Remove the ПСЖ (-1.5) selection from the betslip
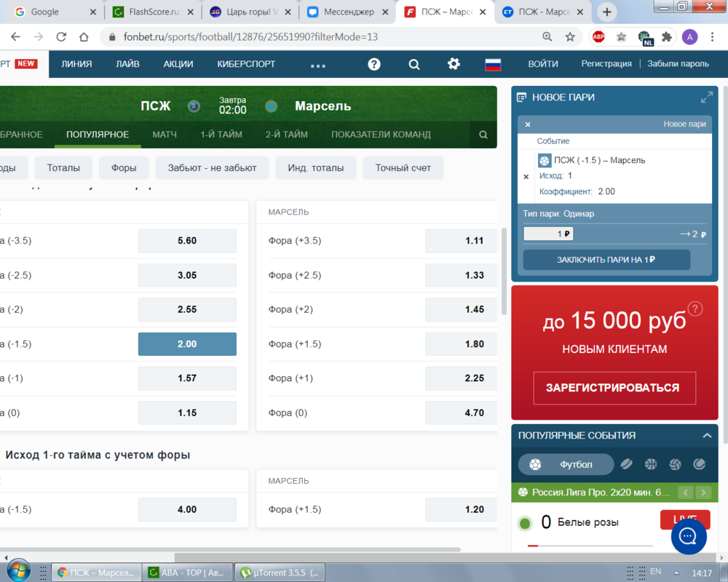The image size is (728, 582). [x=526, y=176]
